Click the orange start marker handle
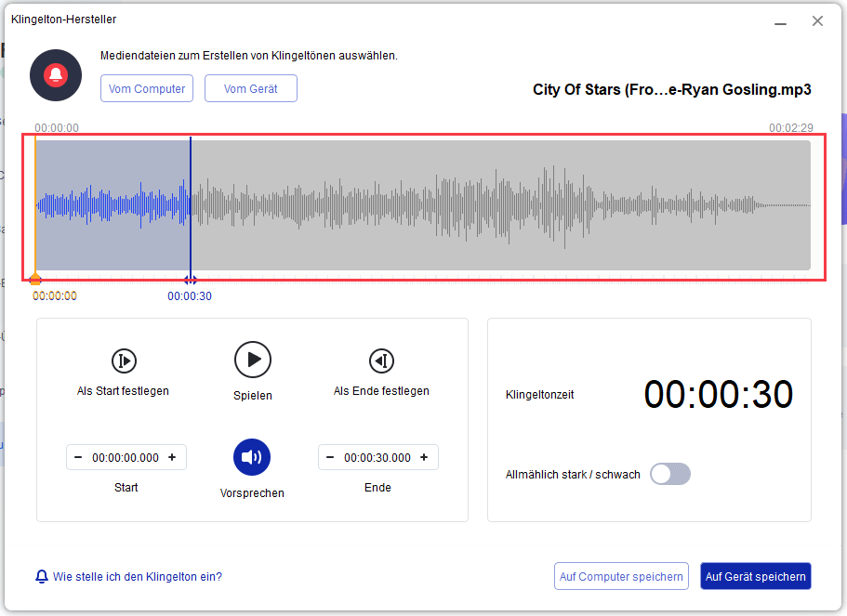The height and width of the screenshot is (616, 847). (x=35, y=280)
